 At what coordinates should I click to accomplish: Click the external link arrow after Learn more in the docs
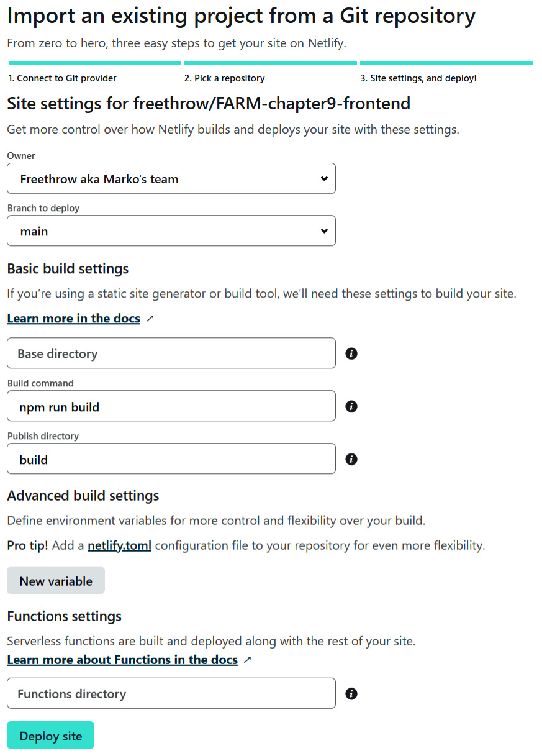tap(149, 317)
